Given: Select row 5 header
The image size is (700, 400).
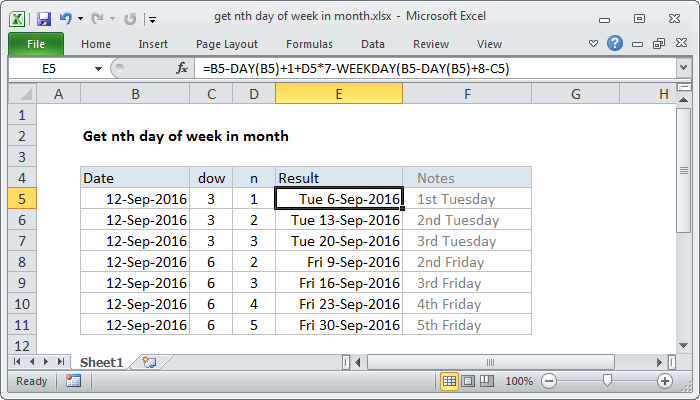Looking at the screenshot, I should pyautogui.click(x=22, y=199).
